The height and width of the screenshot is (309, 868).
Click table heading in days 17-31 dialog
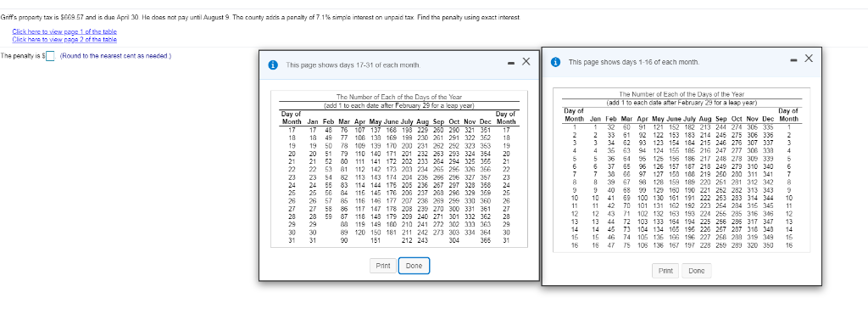tap(399, 97)
